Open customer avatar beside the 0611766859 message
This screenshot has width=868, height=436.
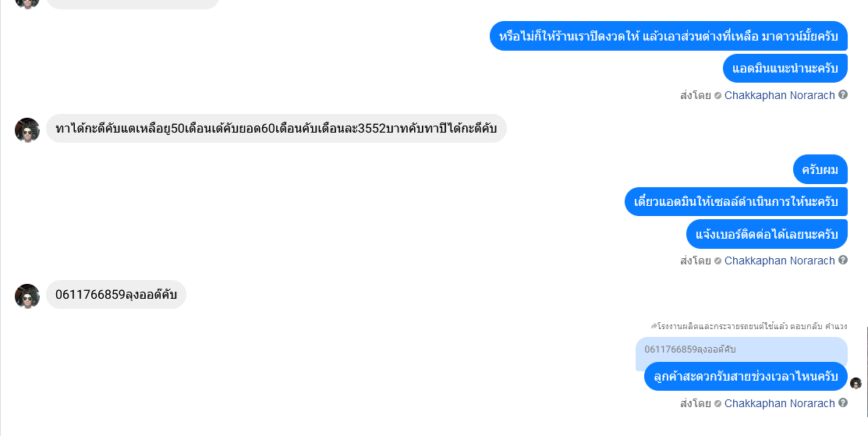tap(27, 296)
